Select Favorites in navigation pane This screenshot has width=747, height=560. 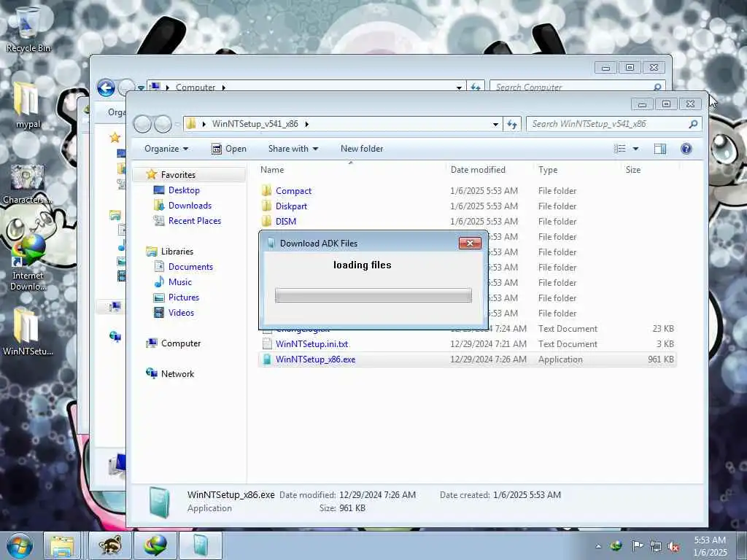point(178,175)
